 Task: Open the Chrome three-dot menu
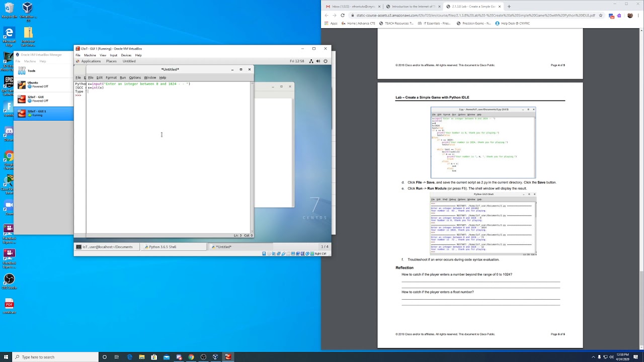[x=638, y=15]
